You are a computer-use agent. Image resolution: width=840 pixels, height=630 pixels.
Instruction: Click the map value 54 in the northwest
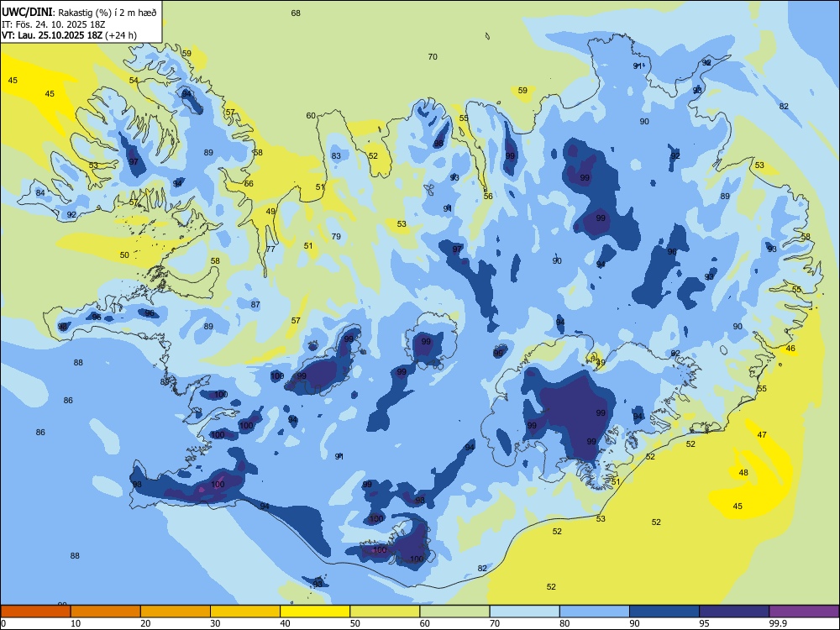pyautogui.click(x=134, y=81)
